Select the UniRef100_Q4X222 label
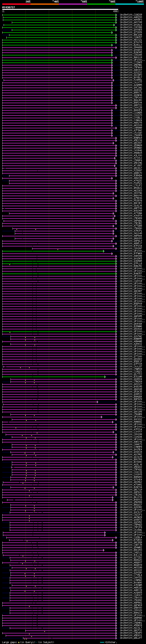Image resolution: width=146 pixels, height=644 pixels. 131,570
